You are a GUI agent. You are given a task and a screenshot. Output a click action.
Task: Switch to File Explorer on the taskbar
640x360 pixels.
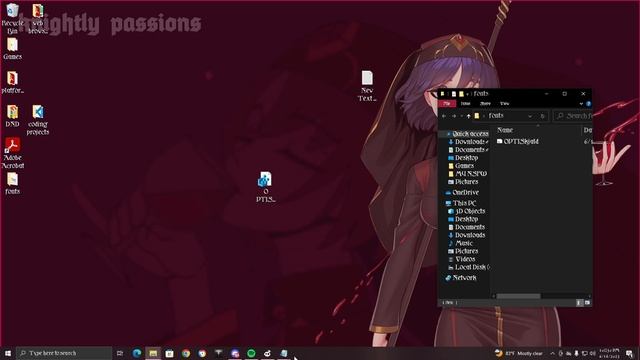153,353
